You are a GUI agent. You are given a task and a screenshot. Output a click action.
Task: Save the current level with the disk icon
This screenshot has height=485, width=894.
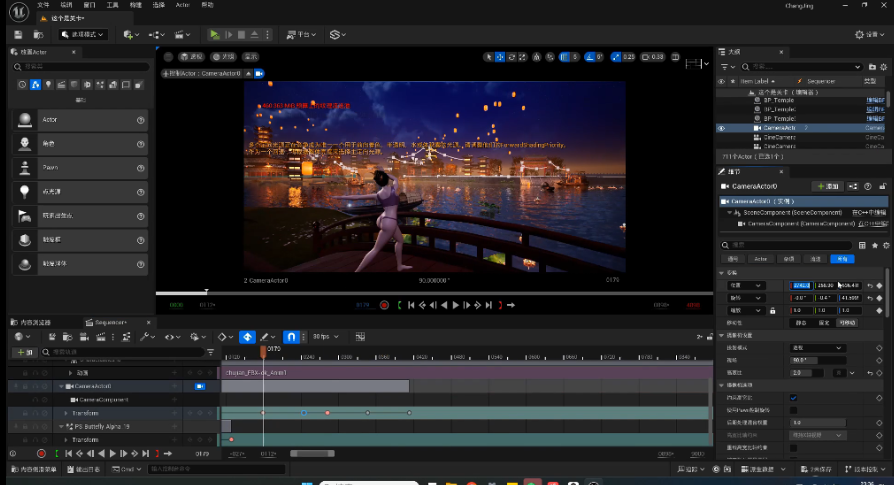click(18, 35)
